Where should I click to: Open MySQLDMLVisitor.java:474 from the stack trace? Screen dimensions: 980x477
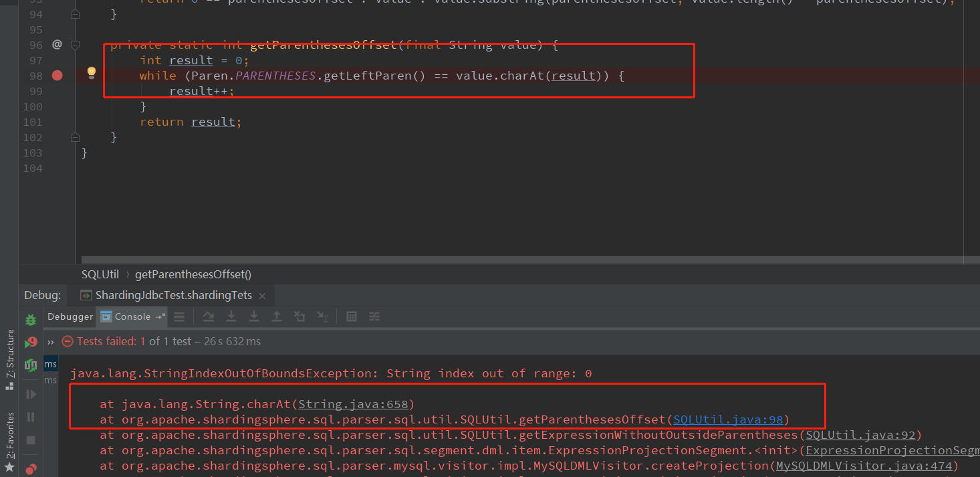[x=864, y=466]
